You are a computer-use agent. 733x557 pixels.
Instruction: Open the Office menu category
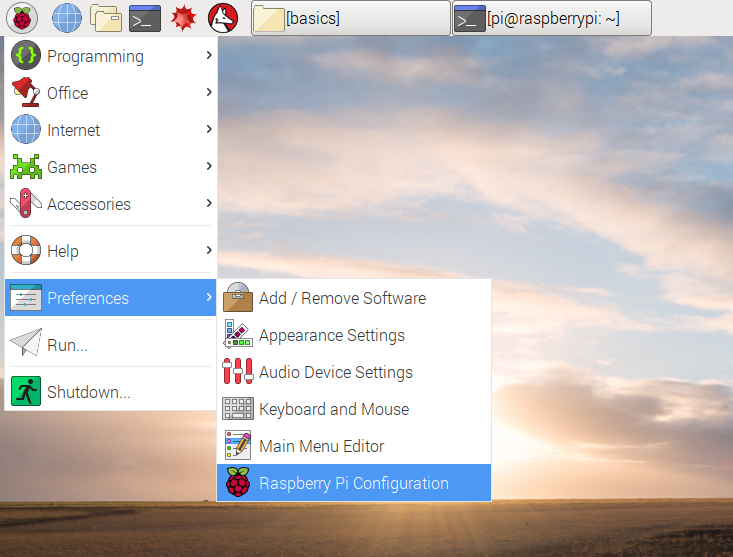pos(111,93)
